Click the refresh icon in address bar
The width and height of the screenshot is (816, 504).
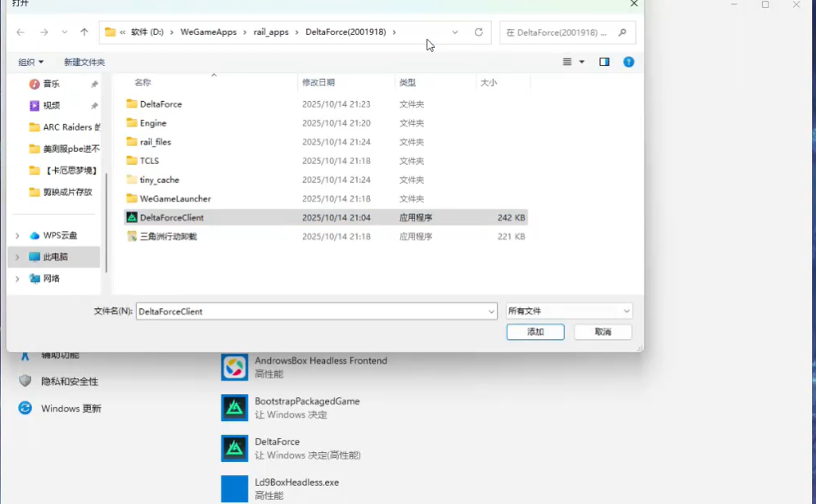(478, 33)
